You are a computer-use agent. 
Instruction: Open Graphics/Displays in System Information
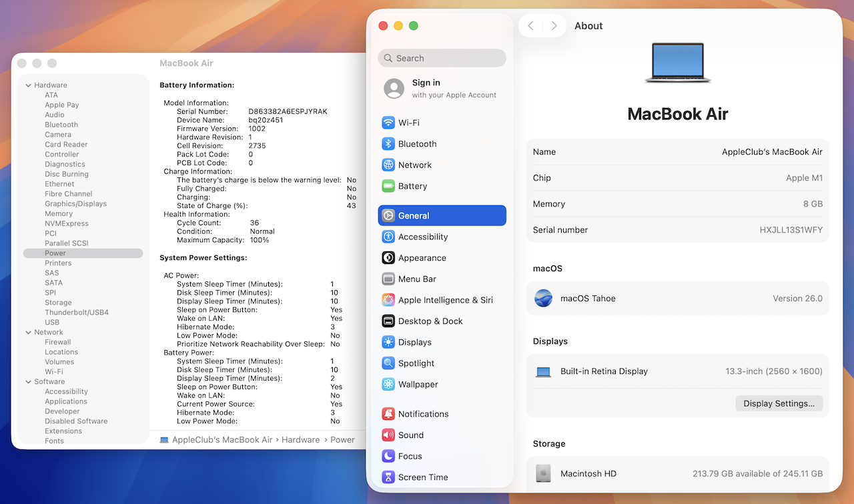click(75, 204)
